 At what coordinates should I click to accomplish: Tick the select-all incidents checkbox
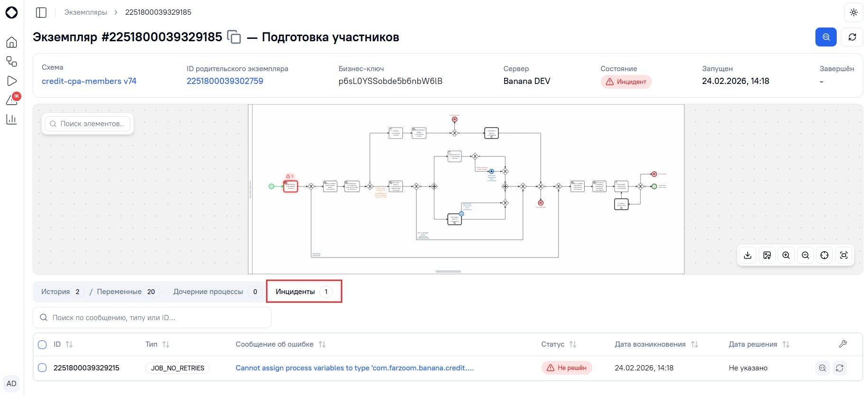42,345
